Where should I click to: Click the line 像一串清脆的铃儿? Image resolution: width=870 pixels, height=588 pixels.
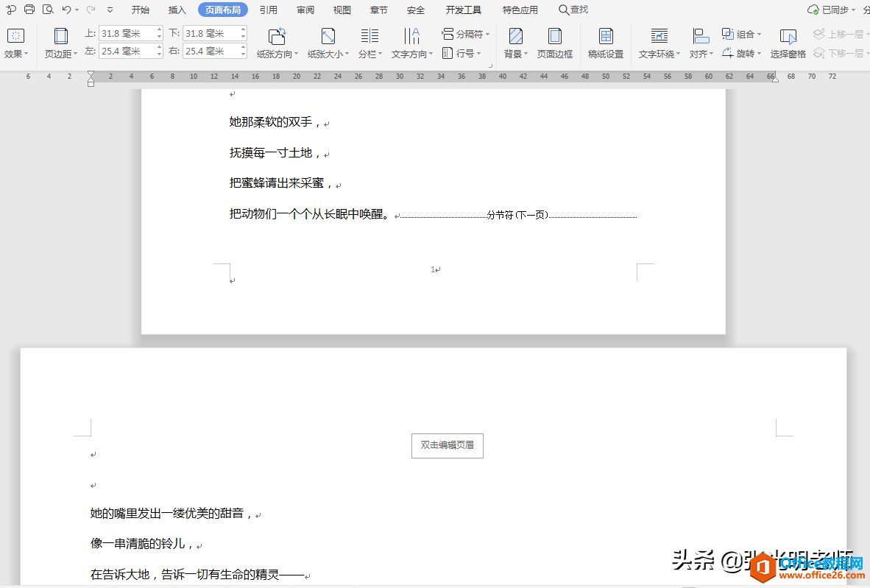[x=143, y=544]
